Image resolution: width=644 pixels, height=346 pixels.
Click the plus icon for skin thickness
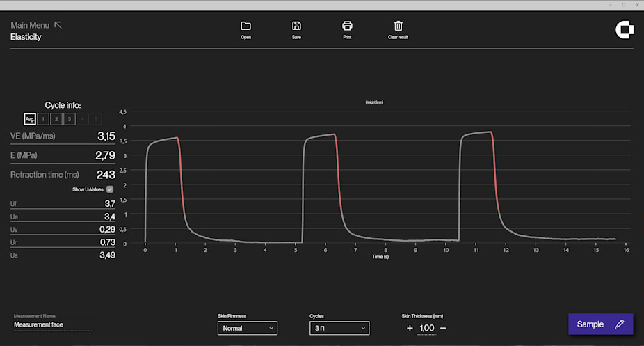410,328
